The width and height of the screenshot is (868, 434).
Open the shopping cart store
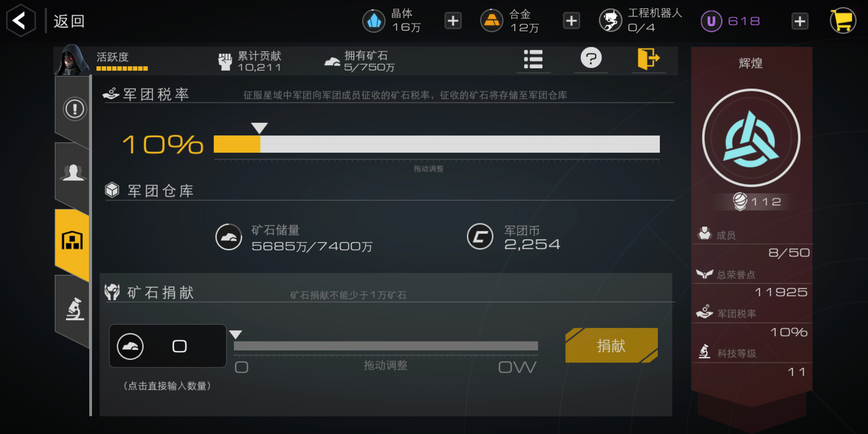pos(843,20)
